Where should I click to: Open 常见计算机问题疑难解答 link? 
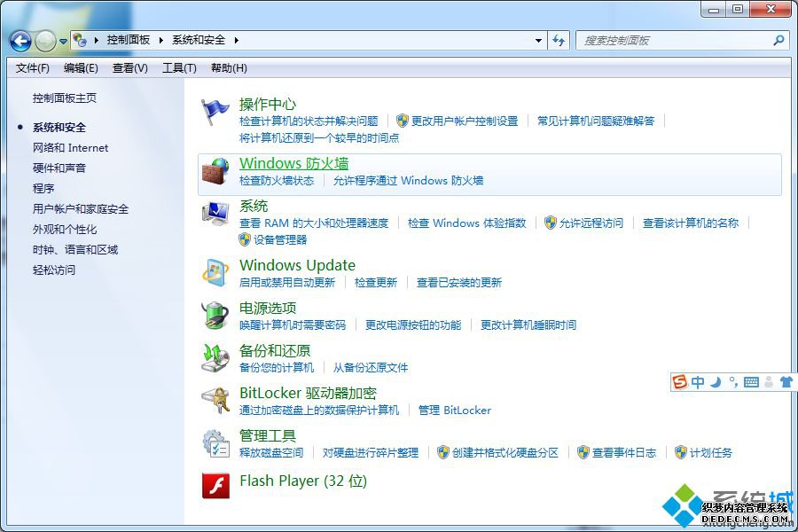click(x=596, y=121)
